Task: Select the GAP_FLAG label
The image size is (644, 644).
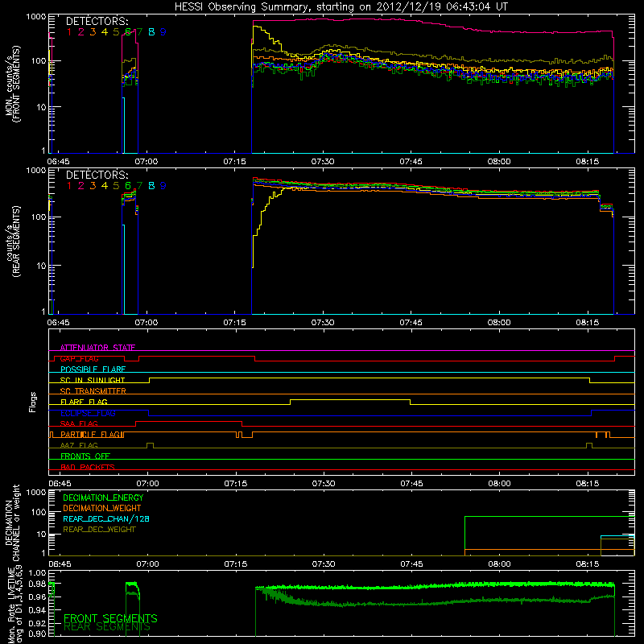Action: (79, 358)
